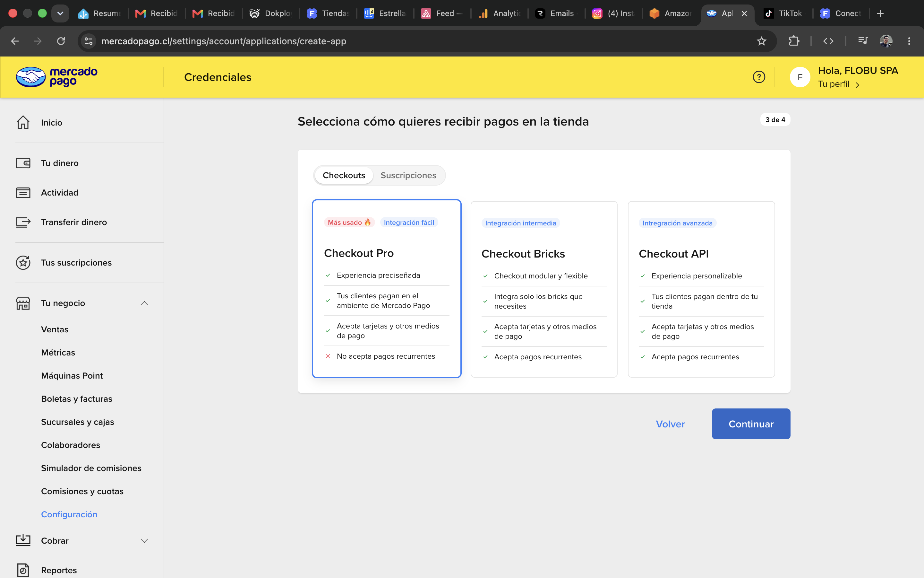Click the Transferir dinero arrow icon
Image resolution: width=924 pixels, height=578 pixels.
point(23,222)
